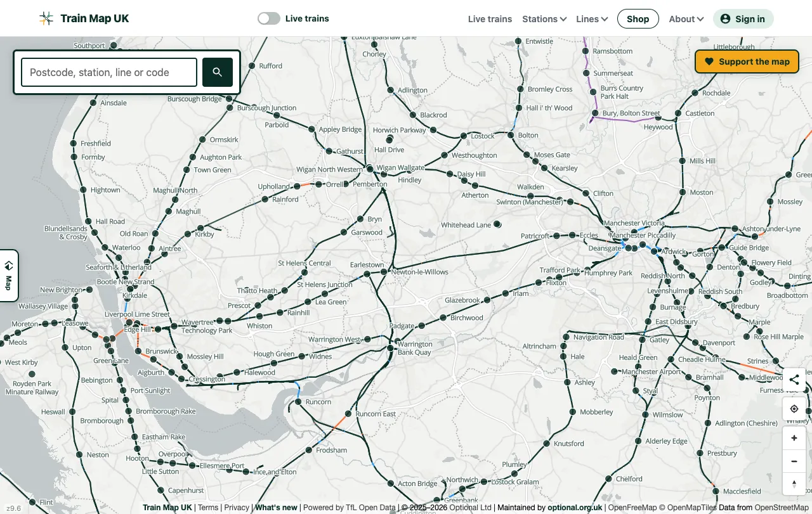Open the Map side panel tab
The image size is (812, 514).
(9, 276)
